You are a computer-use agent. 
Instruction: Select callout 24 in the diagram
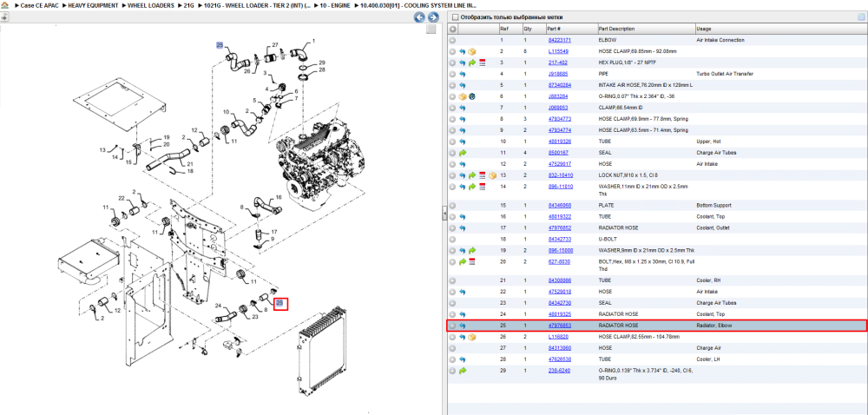pos(218,306)
